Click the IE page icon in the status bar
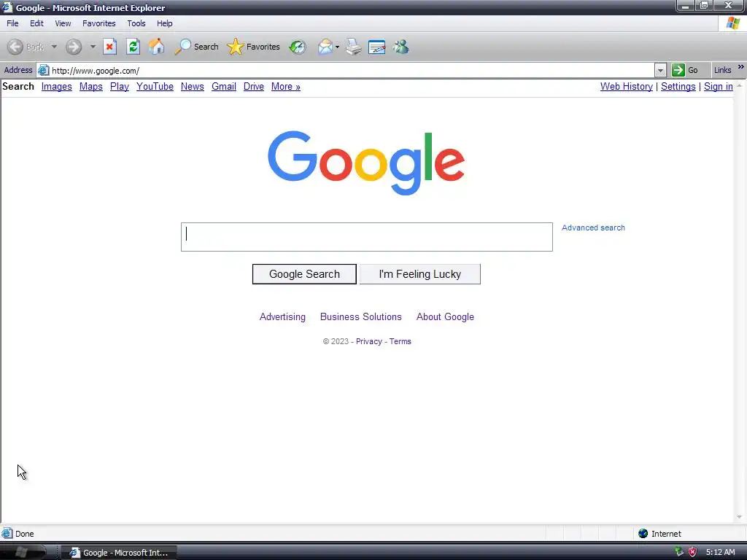The height and width of the screenshot is (560, 747). click(x=7, y=533)
